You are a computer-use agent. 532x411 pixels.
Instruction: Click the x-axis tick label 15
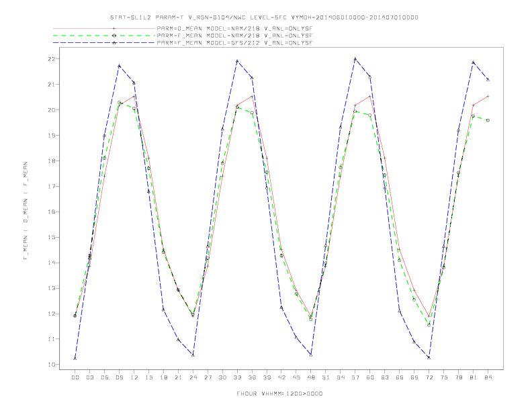point(148,377)
